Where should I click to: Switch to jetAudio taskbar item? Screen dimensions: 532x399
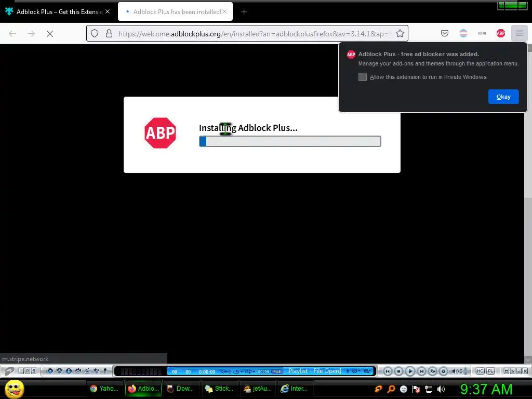tap(258, 389)
